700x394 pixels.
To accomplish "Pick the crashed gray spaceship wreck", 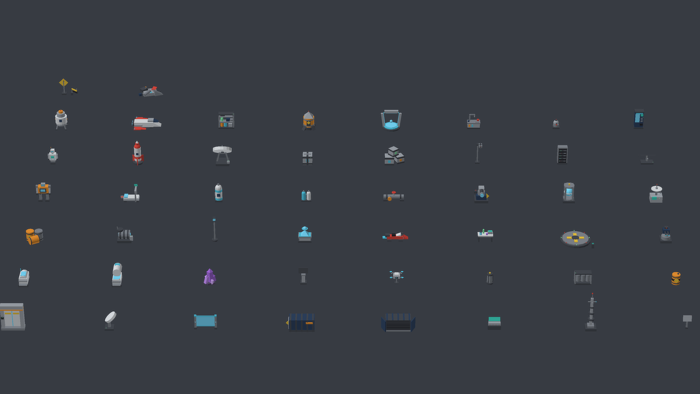I will pyautogui.click(x=151, y=91).
